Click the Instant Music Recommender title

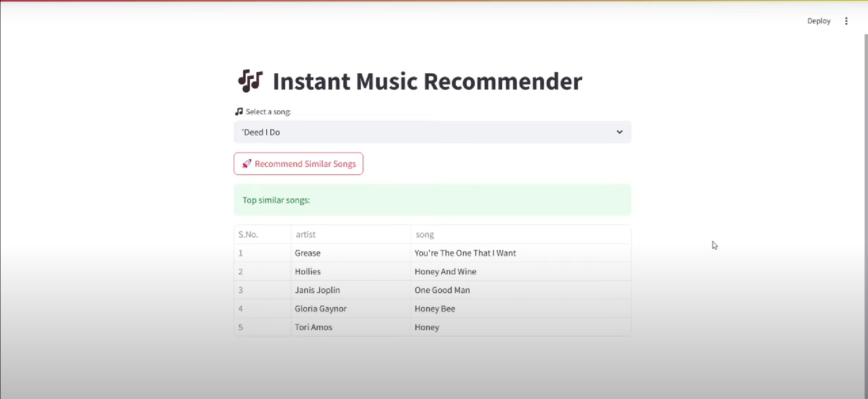coord(427,81)
